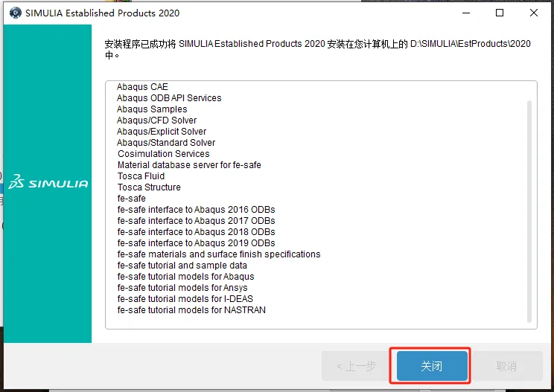The width and height of the screenshot is (554, 392).
Task: Select the 'Abaqus/Explicit Solver' entry
Action: point(162,131)
